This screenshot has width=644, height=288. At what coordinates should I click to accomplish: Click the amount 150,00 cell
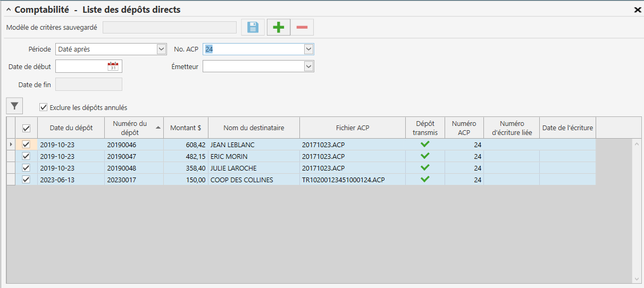[x=186, y=180]
